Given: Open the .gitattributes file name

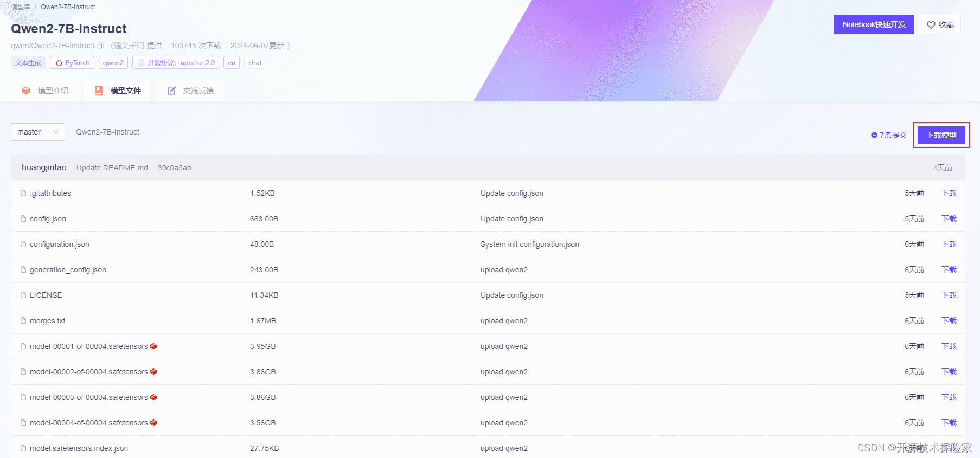Looking at the screenshot, I should coord(50,193).
